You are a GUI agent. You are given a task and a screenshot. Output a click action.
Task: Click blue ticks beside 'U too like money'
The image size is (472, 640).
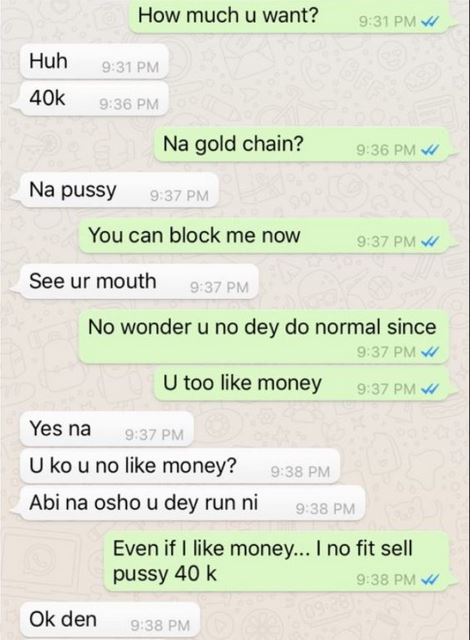[429, 389]
